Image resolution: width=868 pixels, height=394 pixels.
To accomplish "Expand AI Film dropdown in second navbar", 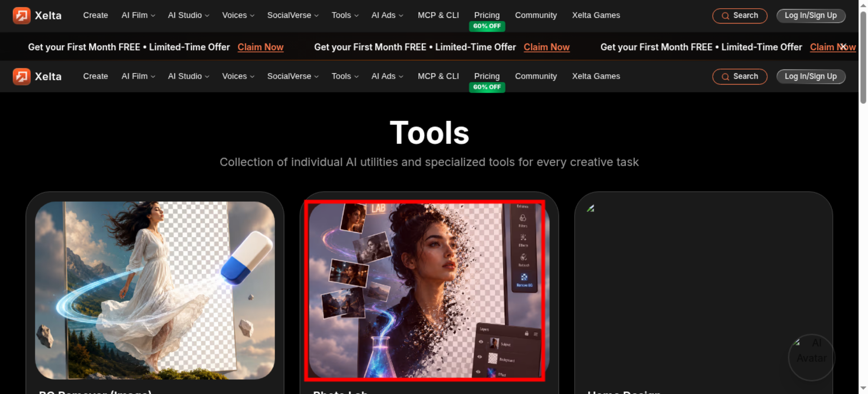I will click(x=138, y=76).
